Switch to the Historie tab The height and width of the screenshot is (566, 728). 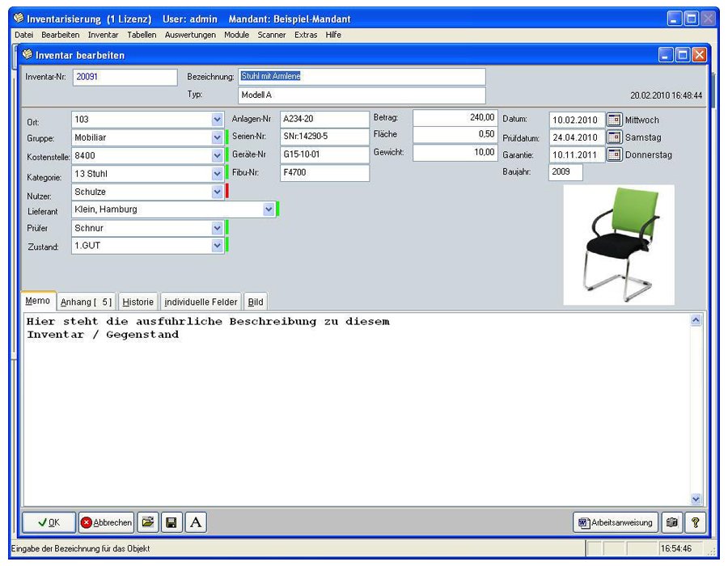coord(138,301)
